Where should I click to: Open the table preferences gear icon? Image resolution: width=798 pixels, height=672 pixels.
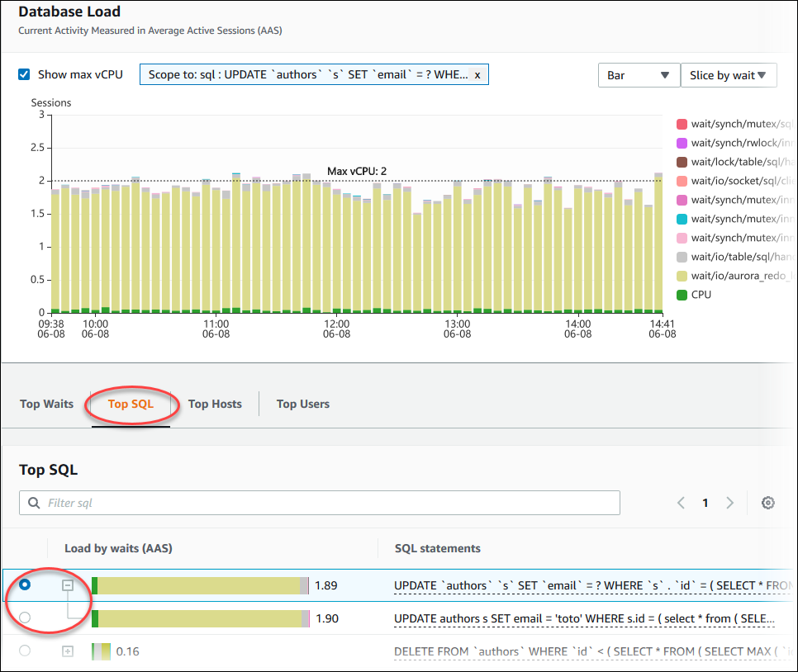pos(768,502)
